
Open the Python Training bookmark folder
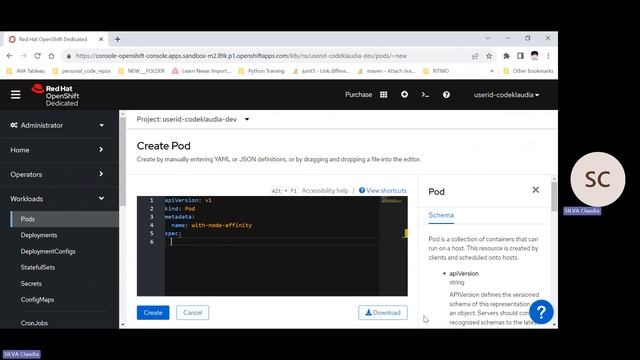[261, 71]
